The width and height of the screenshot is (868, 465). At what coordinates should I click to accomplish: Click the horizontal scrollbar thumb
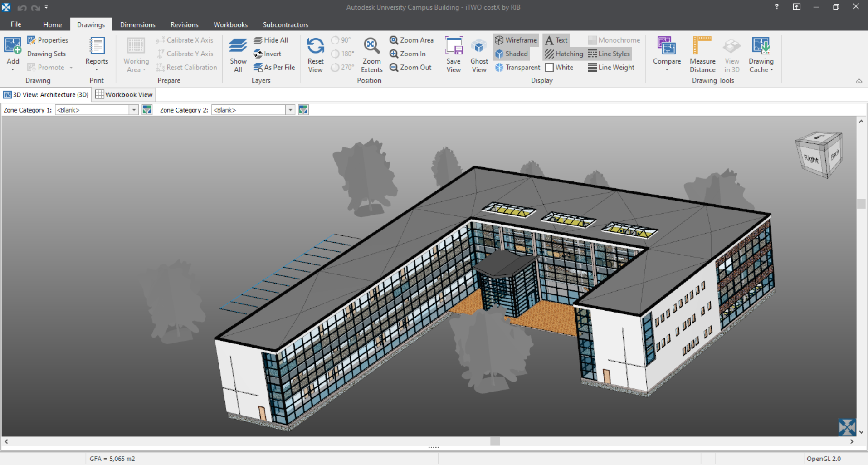pyautogui.click(x=495, y=441)
